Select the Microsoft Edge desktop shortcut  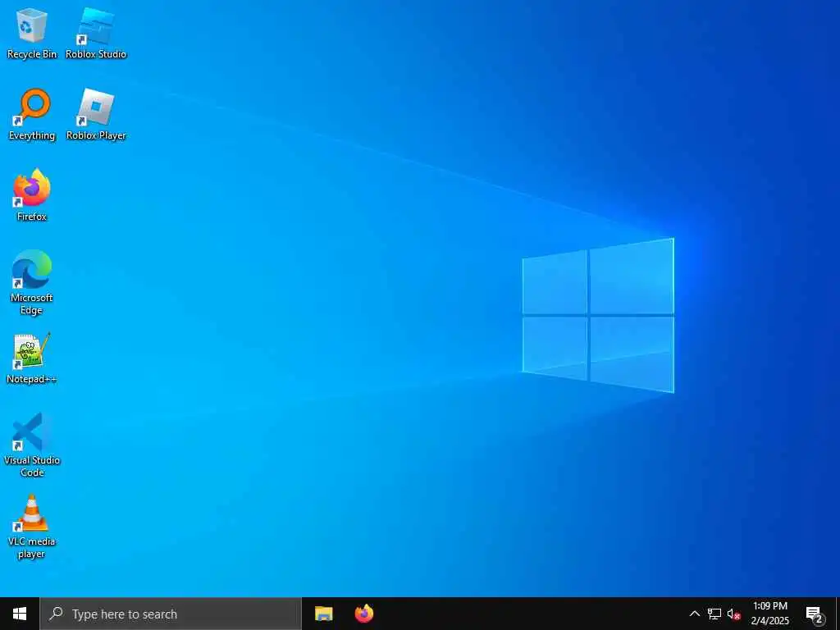click(x=32, y=282)
